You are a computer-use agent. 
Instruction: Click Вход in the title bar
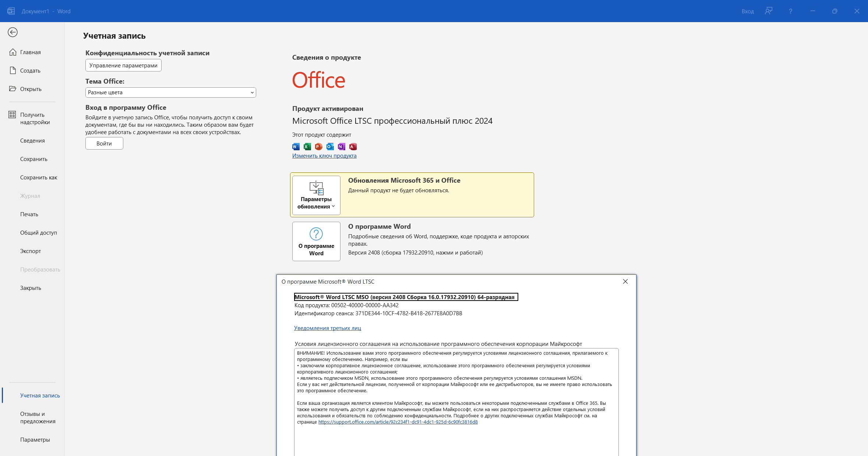tap(748, 11)
